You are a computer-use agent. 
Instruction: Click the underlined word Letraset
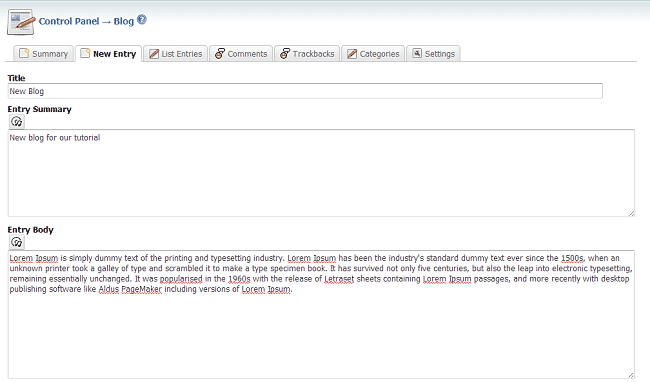(x=339, y=279)
